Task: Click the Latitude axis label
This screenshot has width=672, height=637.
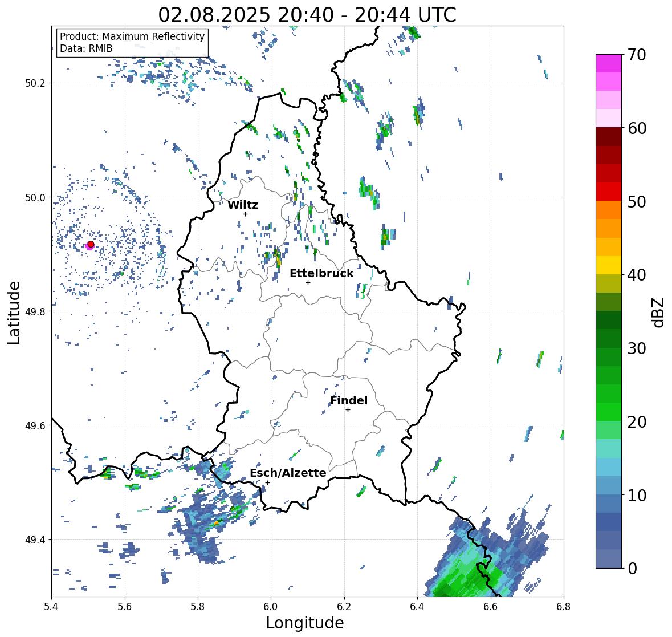Action: coord(14,313)
